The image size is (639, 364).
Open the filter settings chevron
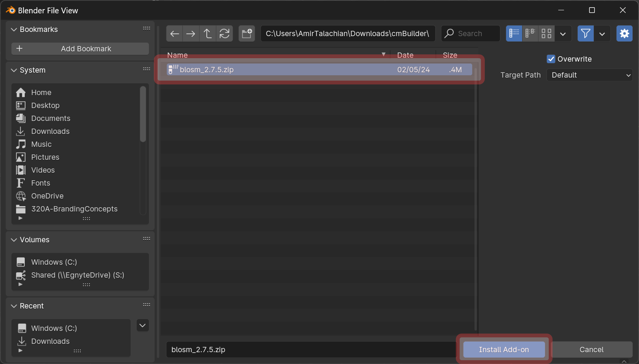click(602, 33)
